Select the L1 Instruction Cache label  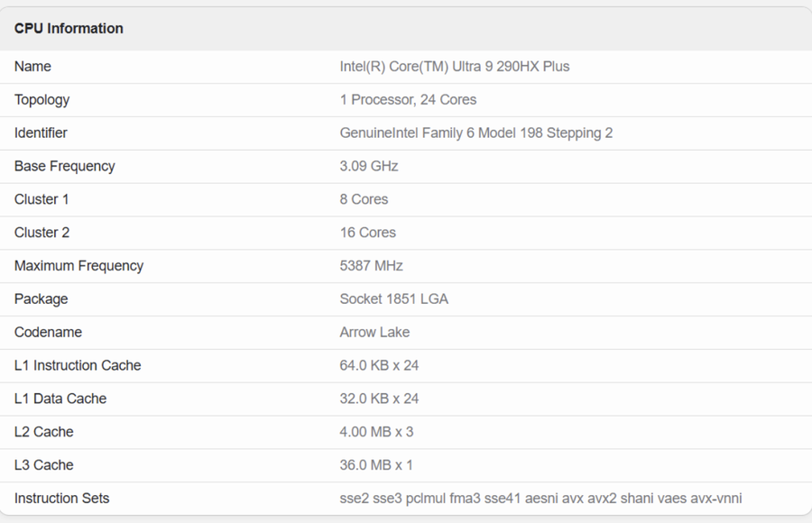pos(78,366)
